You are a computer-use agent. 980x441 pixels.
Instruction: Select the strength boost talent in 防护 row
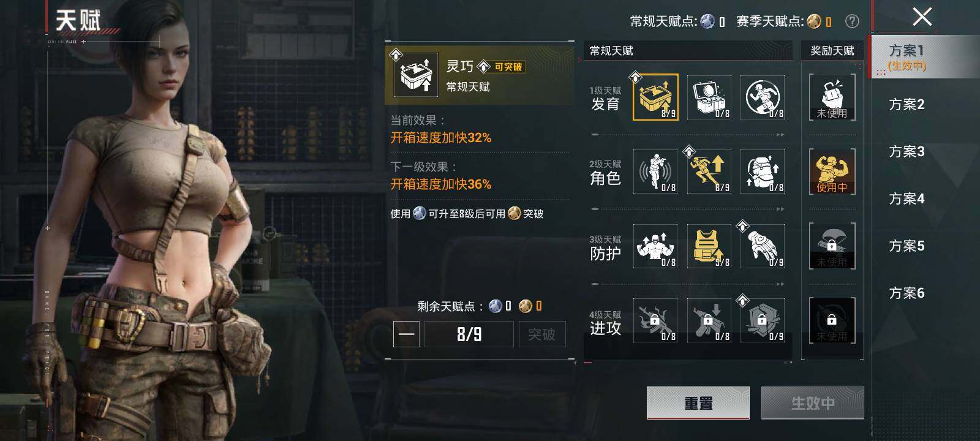(x=655, y=246)
